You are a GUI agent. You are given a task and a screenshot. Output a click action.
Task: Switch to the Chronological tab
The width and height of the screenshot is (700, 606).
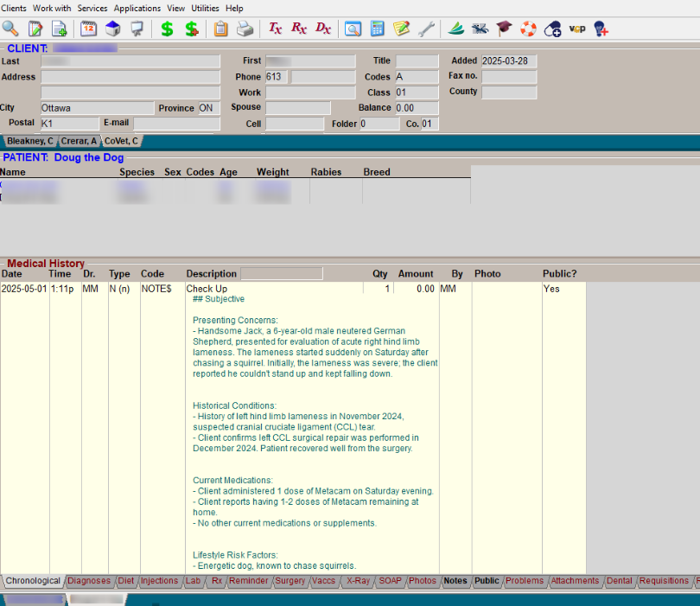point(33,581)
